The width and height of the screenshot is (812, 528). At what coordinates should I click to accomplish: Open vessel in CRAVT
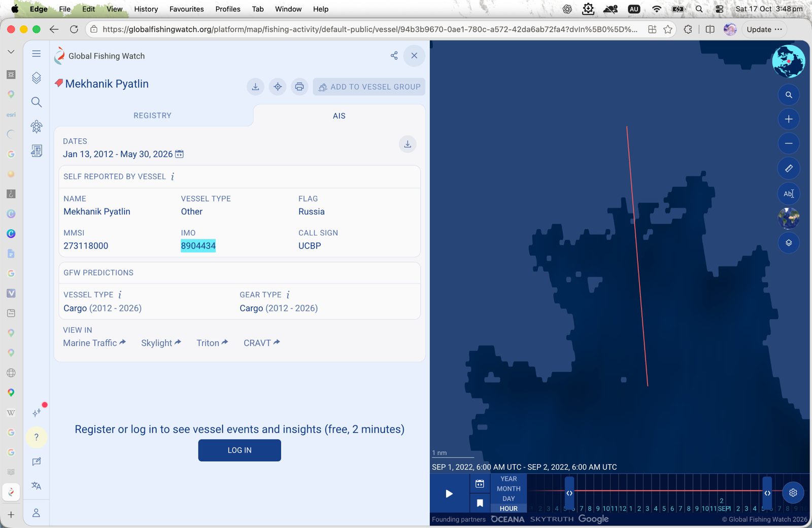[x=262, y=343]
